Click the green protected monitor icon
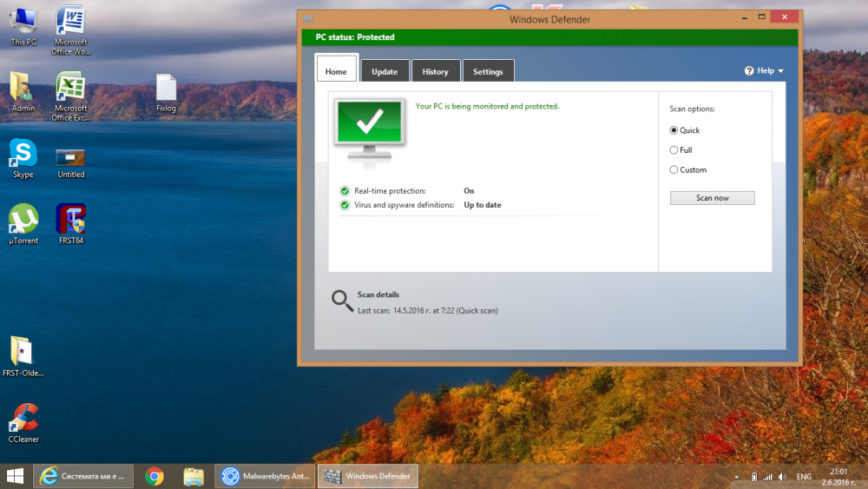Screen dimensions: 868x489 point(369,131)
